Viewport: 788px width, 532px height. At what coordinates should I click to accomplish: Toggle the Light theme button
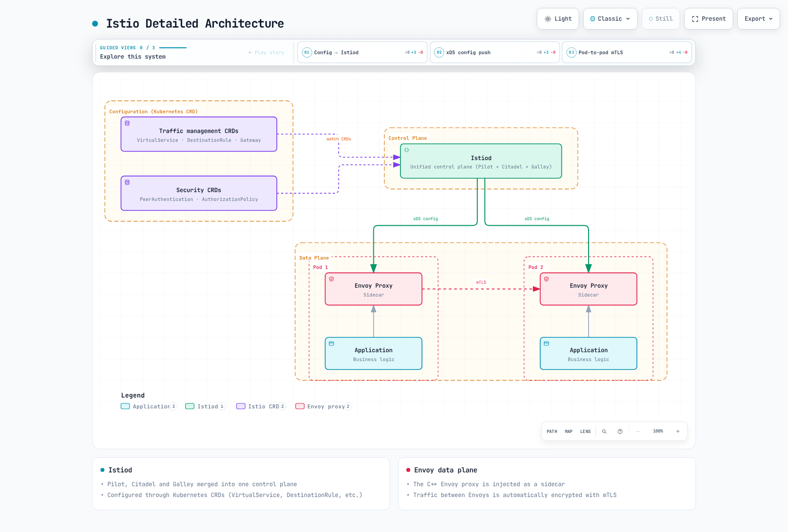pyautogui.click(x=558, y=19)
